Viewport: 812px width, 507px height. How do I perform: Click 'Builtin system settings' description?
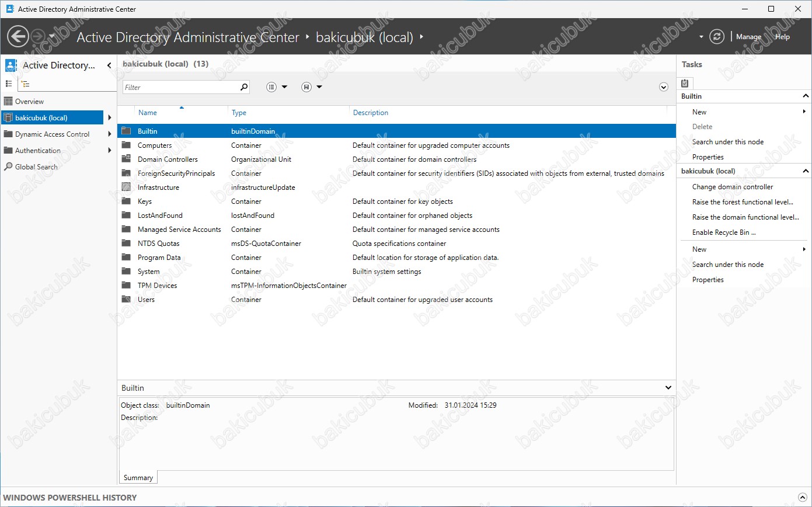[x=386, y=272]
